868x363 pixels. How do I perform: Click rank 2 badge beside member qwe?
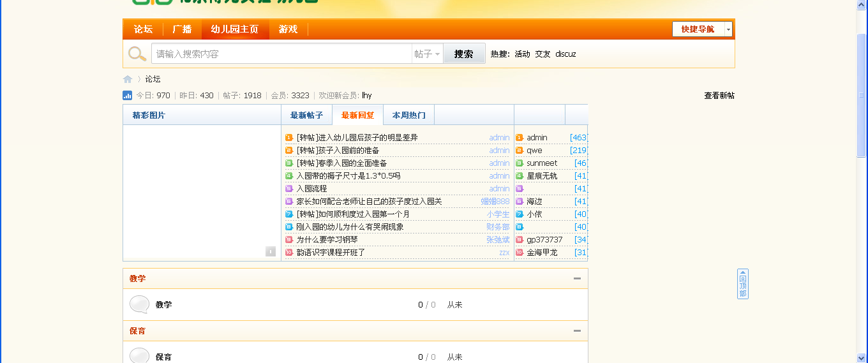520,151
